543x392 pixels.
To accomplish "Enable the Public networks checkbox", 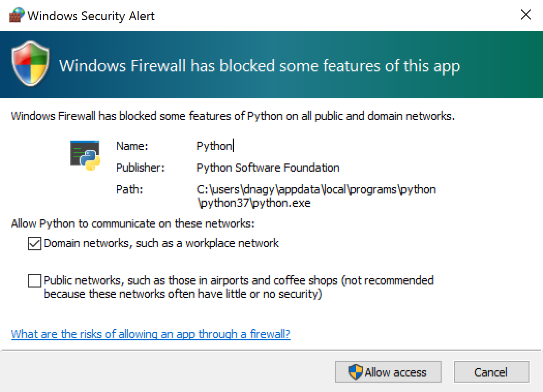I will click(x=35, y=280).
